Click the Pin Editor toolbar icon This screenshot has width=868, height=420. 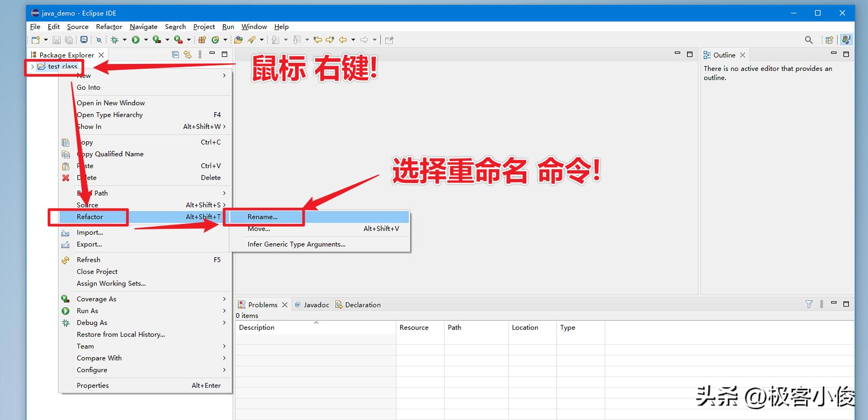(389, 40)
